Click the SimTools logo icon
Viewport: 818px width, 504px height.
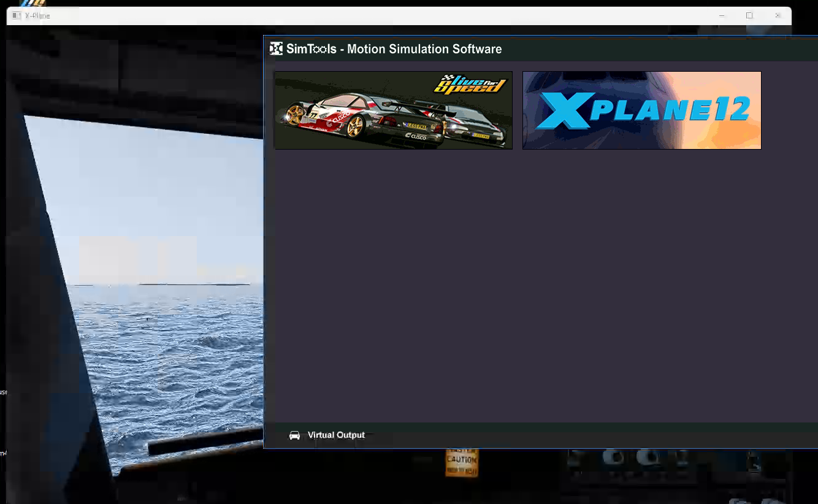pyautogui.click(x=277, y=49)
